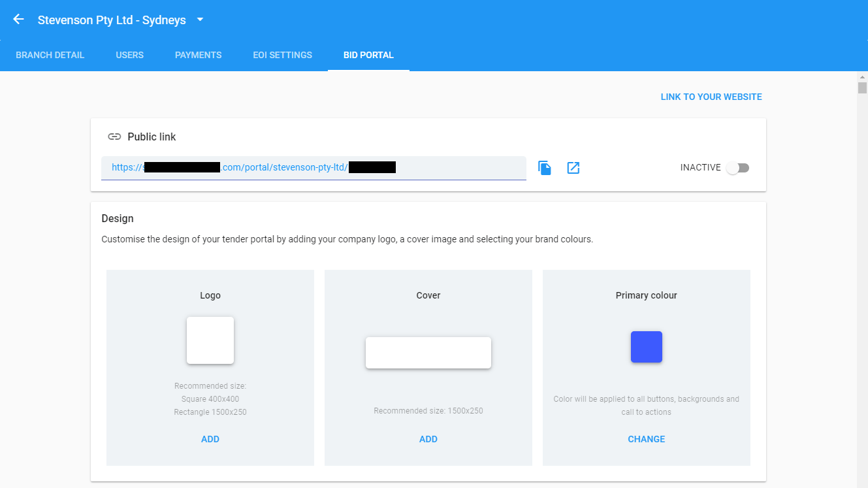Click LINK TO YOUR WEBSITE
868x488 pixels.
tap(711, 96)
